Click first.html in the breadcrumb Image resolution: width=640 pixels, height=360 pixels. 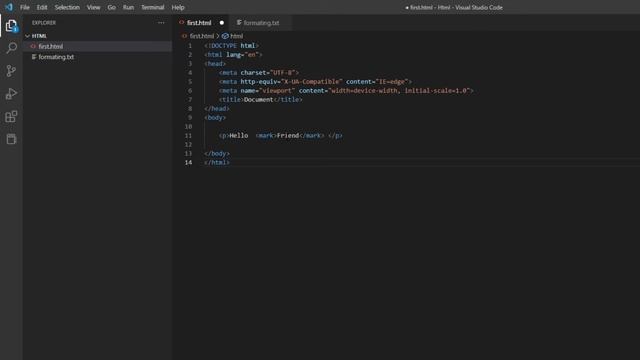(x=202, y=36)
